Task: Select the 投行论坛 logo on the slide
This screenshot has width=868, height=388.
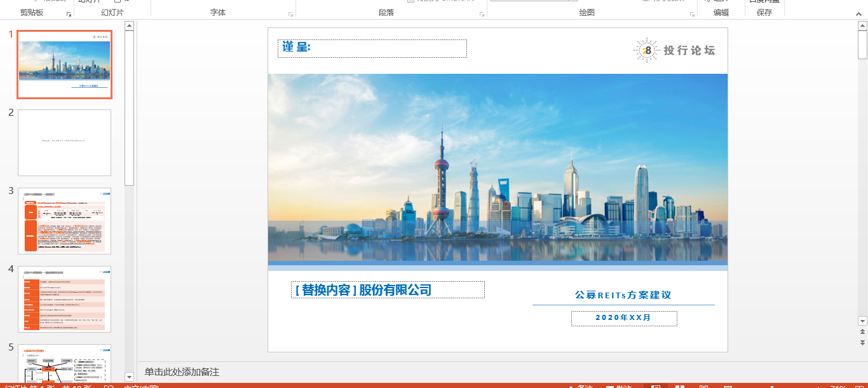Action: tap(674, 50)
